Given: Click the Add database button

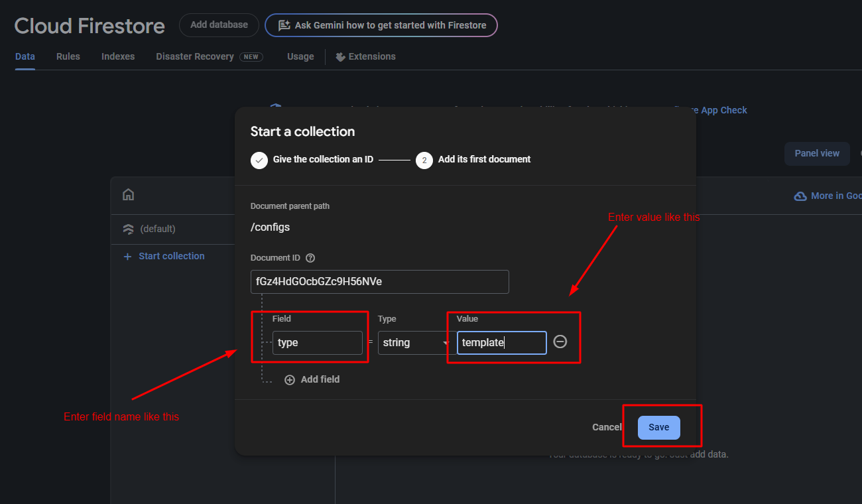Looking at the screenshot, I should tap(219, 25).
